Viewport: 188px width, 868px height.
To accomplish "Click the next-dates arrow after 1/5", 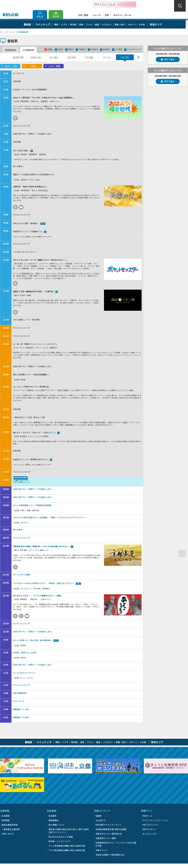I will [x=138, y=57].
